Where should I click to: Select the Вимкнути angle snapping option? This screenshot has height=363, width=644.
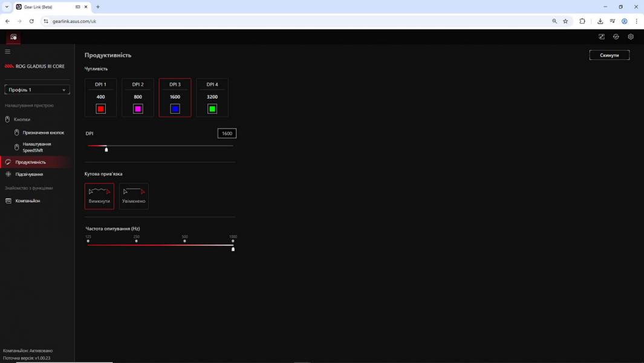99,196
